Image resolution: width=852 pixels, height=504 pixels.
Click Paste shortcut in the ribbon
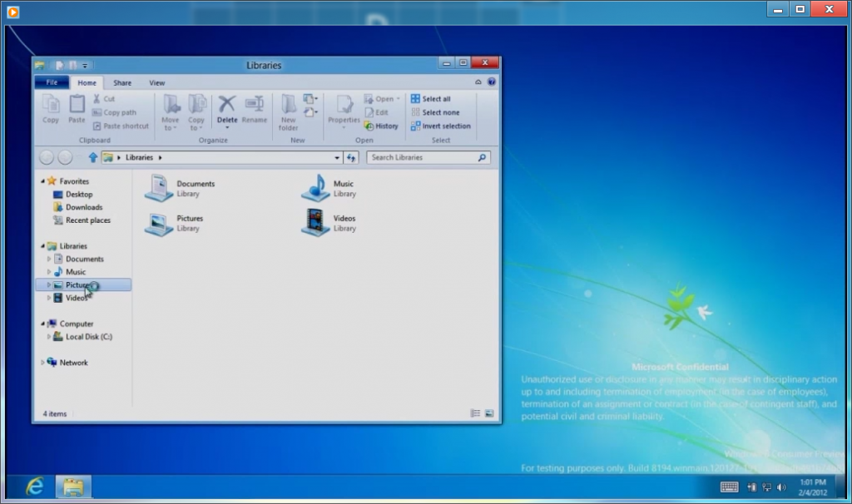[120, 126]
